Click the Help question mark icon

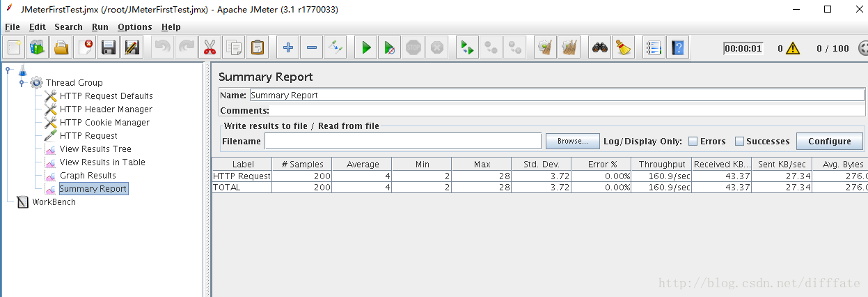coord(677,47)
